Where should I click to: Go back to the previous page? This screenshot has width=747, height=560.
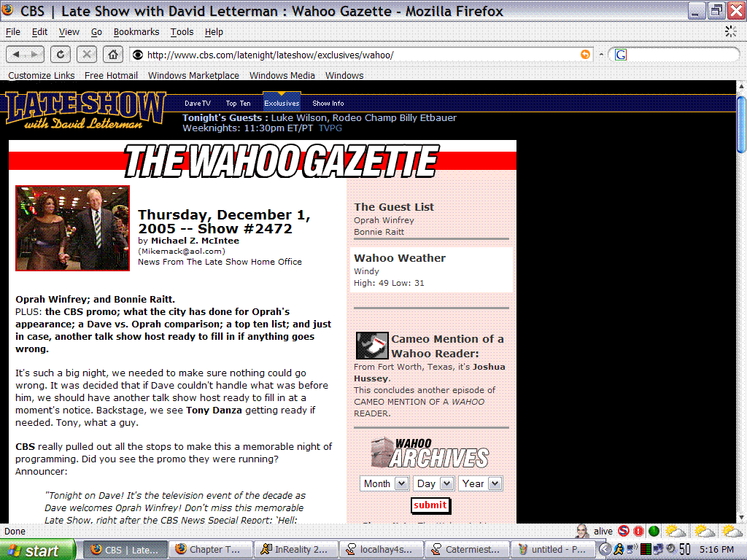(x=16, y=55)
